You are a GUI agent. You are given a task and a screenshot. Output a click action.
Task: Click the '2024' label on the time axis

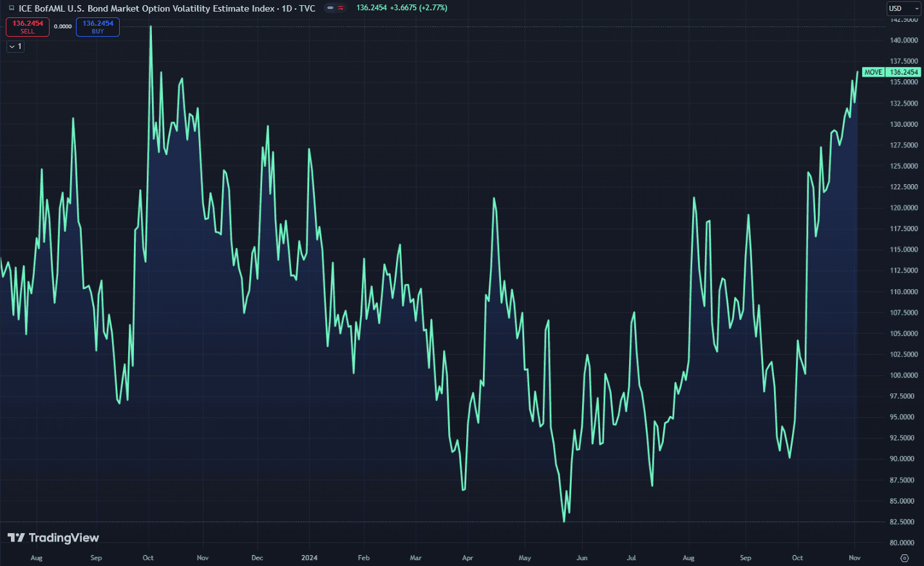click(309, 558)
